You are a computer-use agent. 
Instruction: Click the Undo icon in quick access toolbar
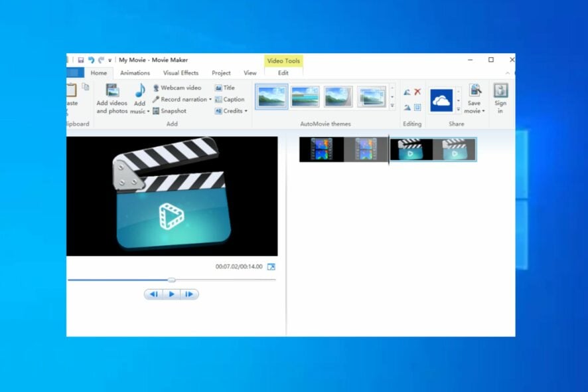pos(92,58)
